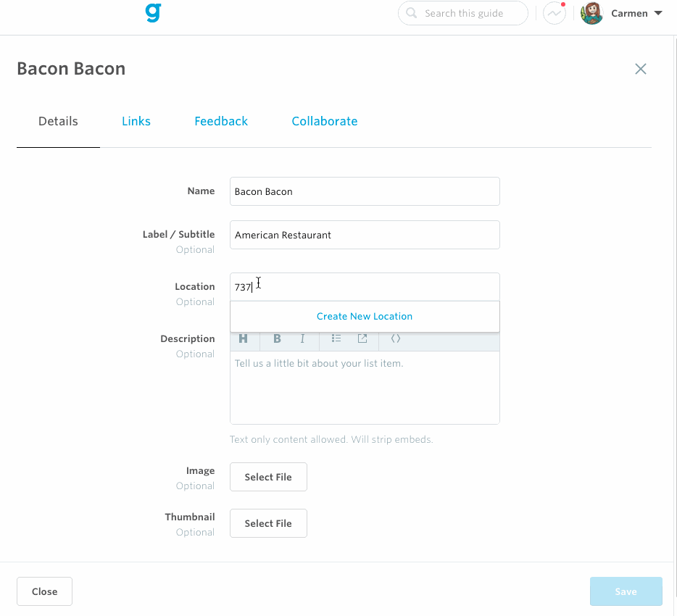Insert bulleted list in description
This screenshot has width=677, height=616.
(336, 338)
